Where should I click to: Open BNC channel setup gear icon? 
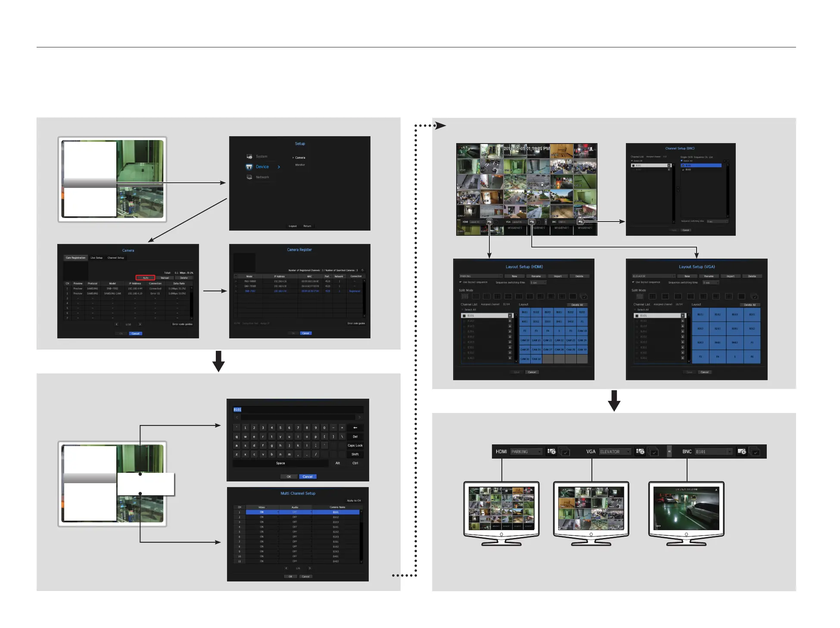(741, 451)
